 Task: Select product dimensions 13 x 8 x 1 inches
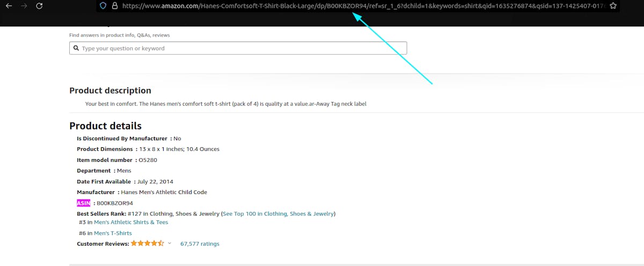[161, 149]
